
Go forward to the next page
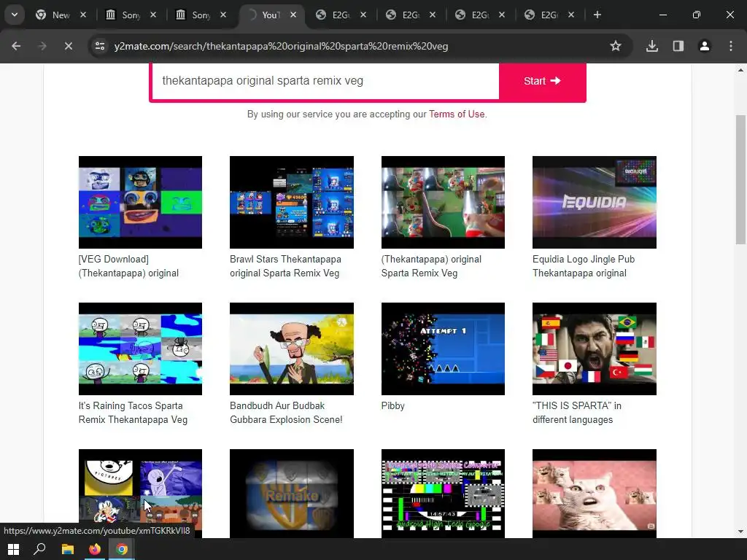(42, 46)
